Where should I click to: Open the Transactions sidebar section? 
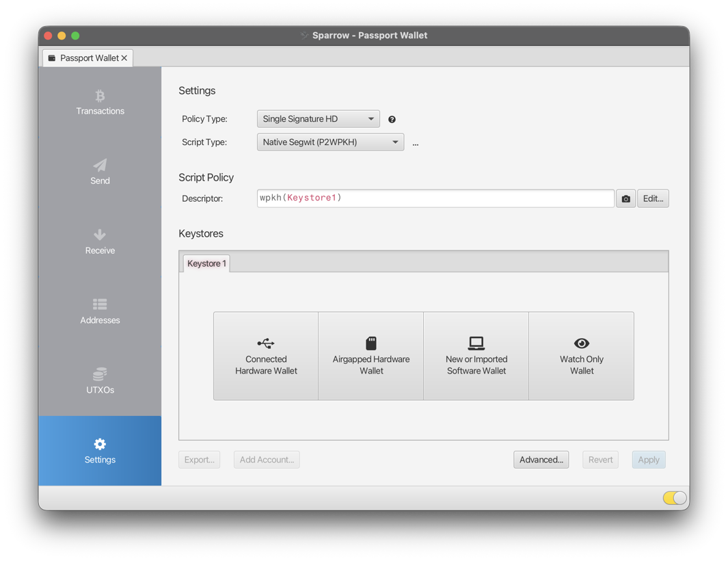click(100, 102)
